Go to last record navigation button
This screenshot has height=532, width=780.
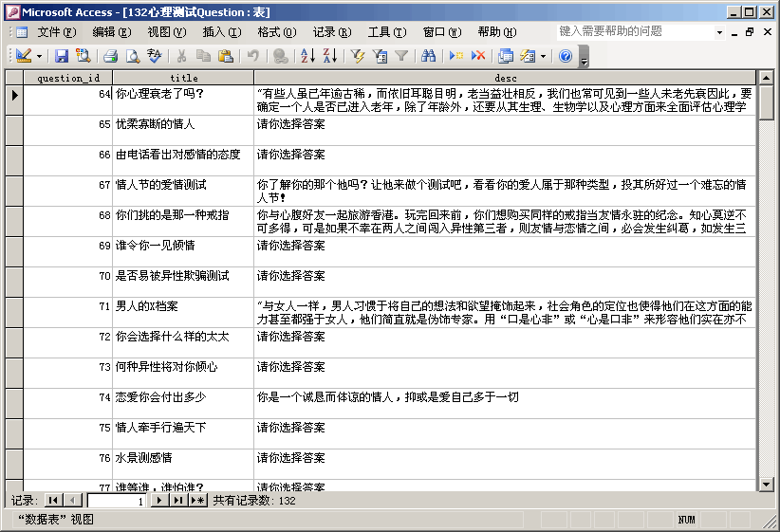point(178,500)
